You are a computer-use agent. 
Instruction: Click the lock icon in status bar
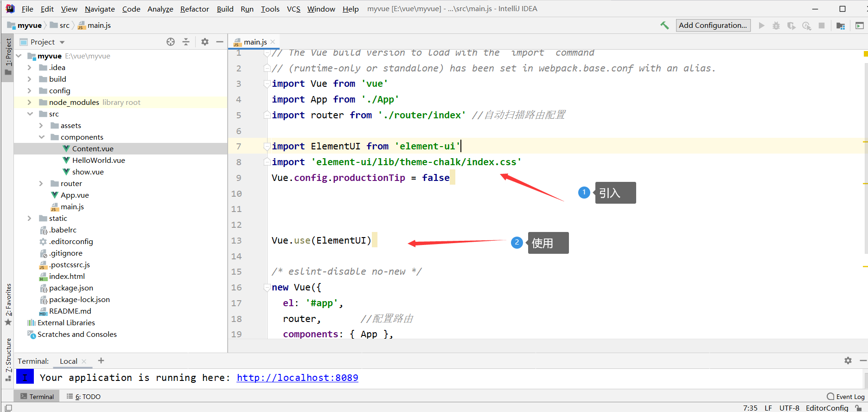858,408
